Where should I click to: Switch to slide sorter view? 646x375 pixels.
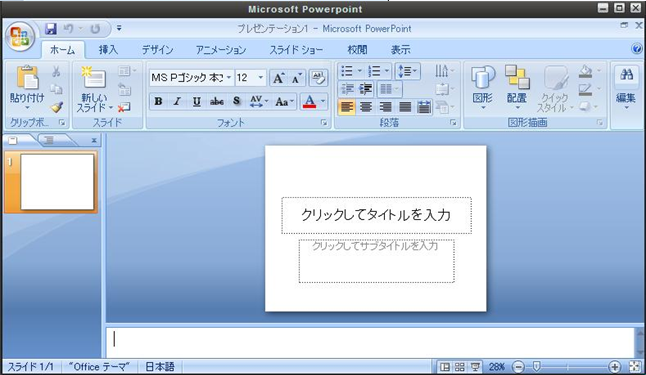[x=460, y=367]
